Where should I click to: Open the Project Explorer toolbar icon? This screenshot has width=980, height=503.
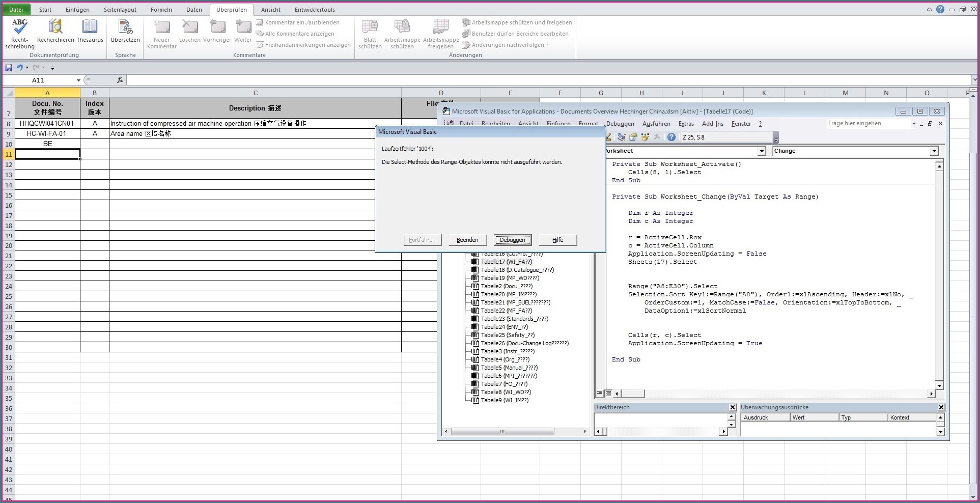click(622, 137)
